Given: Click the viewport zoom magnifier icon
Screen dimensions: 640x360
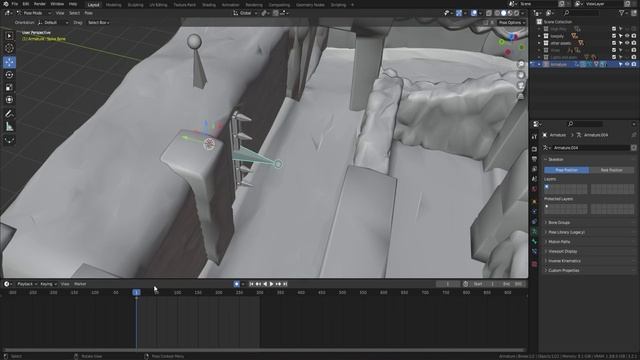Looking at the screenshot, I should (x=521, y=64).
